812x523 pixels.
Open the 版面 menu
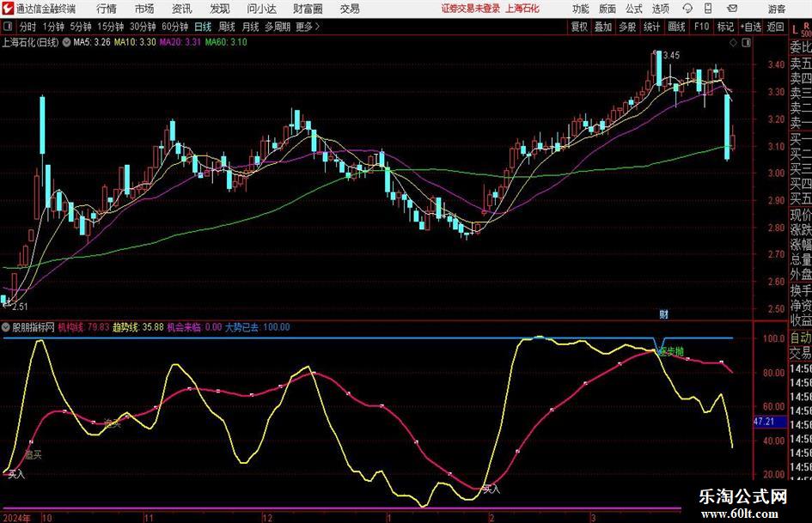click(x=607, y=9)
